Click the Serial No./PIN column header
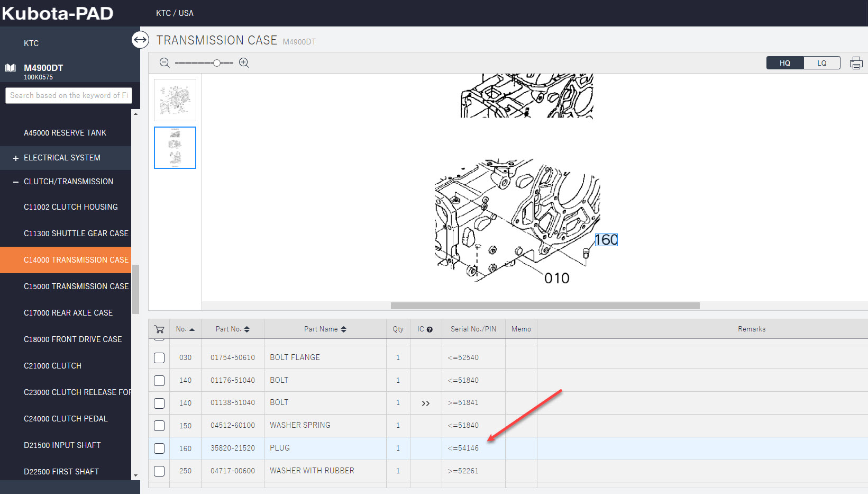 473,329
